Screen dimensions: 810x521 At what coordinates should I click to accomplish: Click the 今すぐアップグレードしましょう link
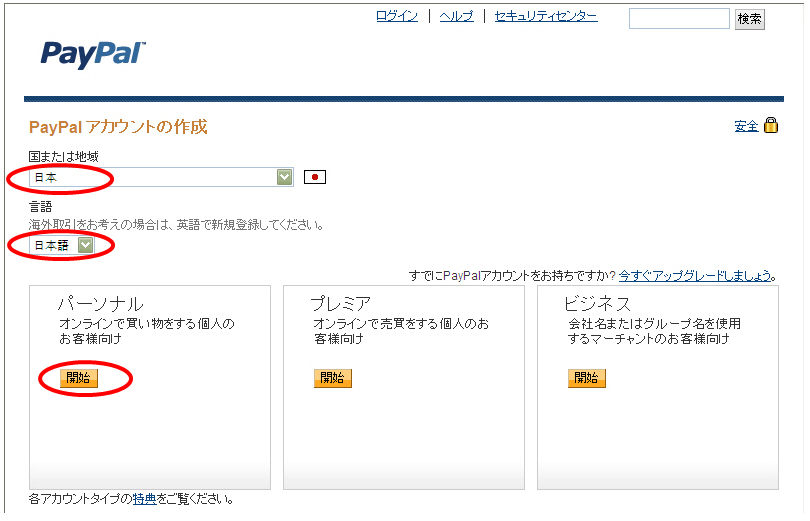(695, 276)
